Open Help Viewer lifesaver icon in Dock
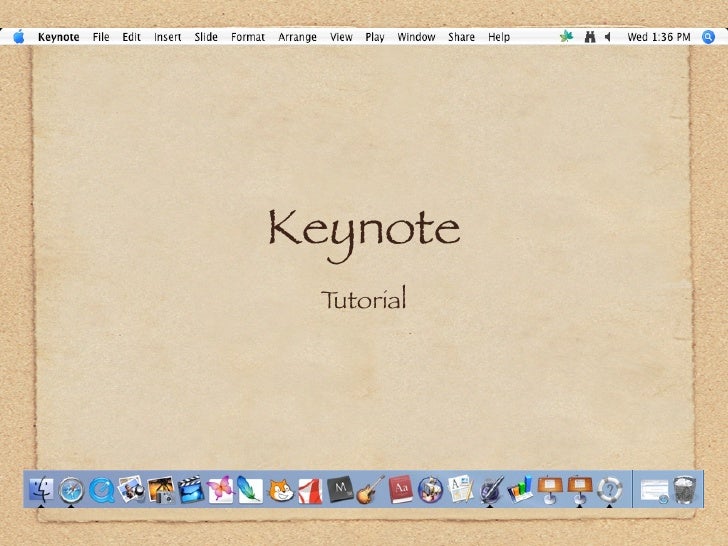Image resolution: width=728 pixels, height=546 pixels. pos(609,490)
